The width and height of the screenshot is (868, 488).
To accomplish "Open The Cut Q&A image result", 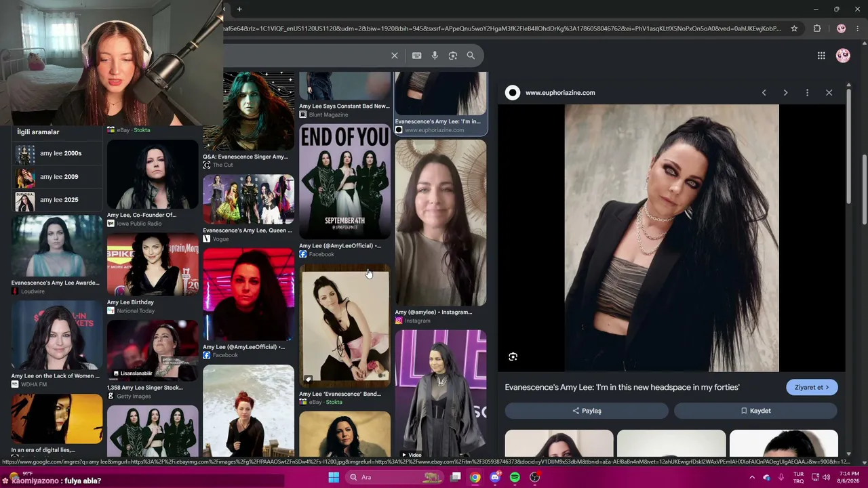I will 248,112.
